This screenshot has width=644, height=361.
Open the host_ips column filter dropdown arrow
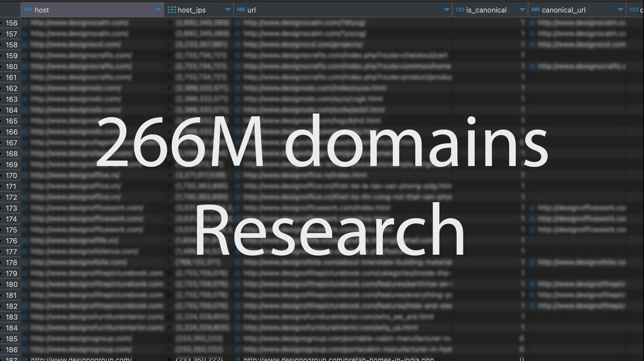click(228, 10)
